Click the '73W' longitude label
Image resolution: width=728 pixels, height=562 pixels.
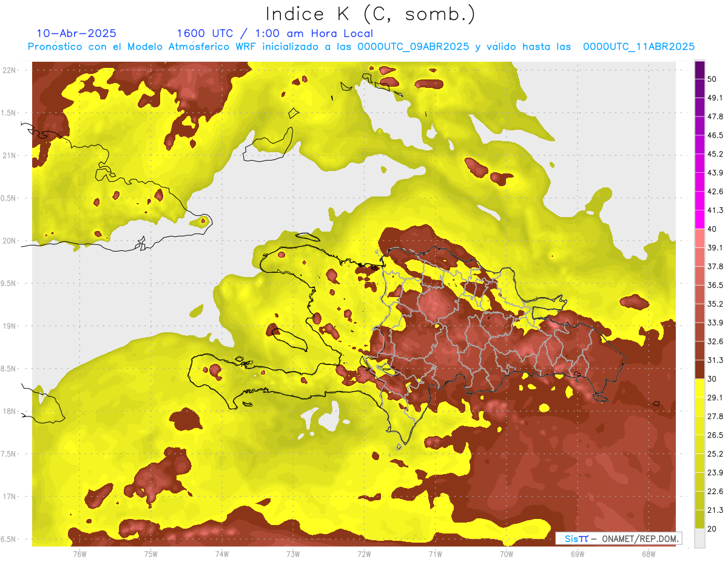pyautogui.click(x=293, y=554)
